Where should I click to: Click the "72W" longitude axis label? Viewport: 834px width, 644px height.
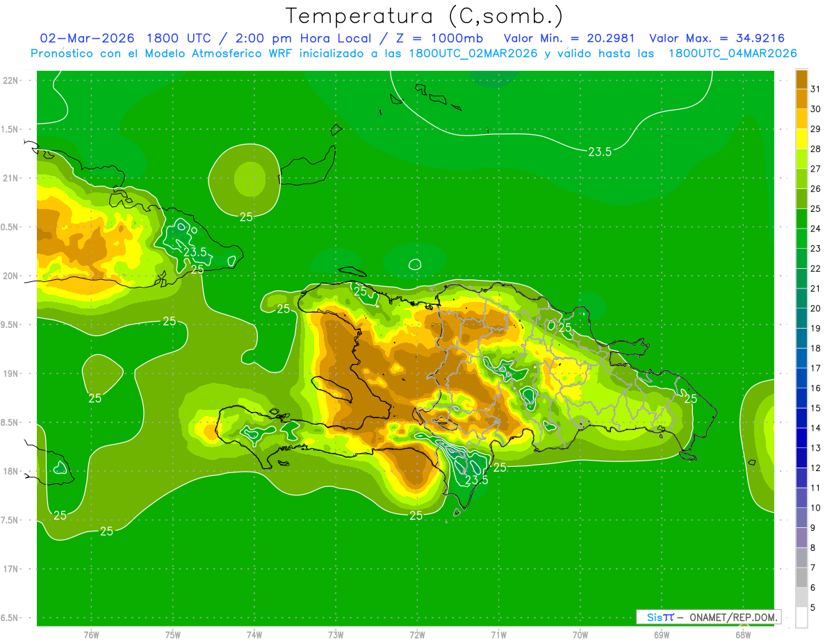(x=417, y=634)
